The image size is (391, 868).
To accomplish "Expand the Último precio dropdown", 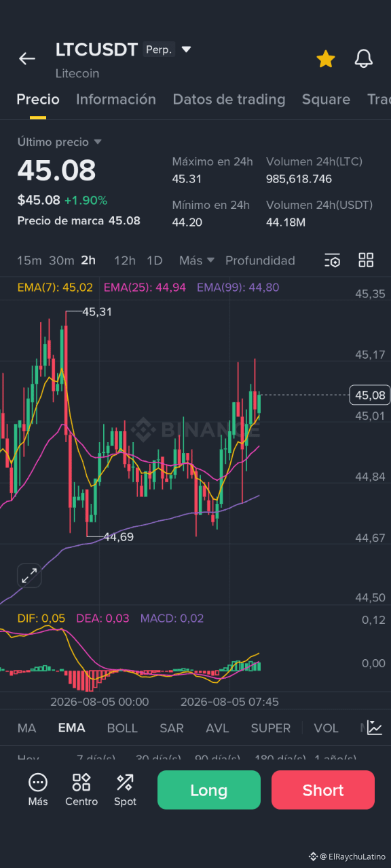I will (60, 142).
